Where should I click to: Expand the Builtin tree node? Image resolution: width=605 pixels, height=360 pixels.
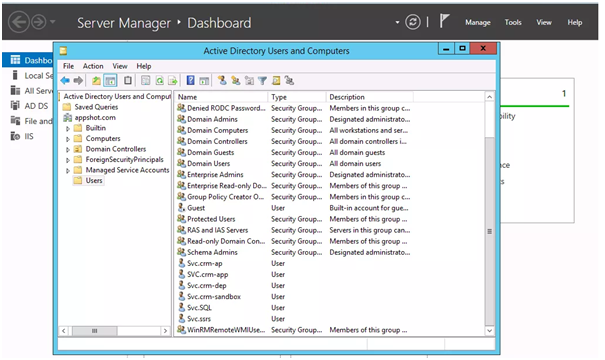coord(68,128)
